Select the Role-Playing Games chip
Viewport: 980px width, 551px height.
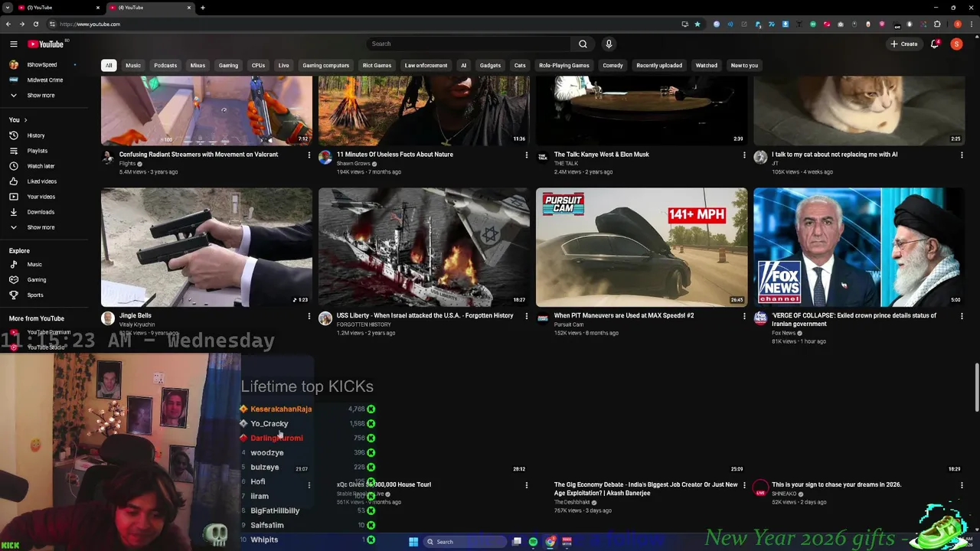tap(564, 65)
